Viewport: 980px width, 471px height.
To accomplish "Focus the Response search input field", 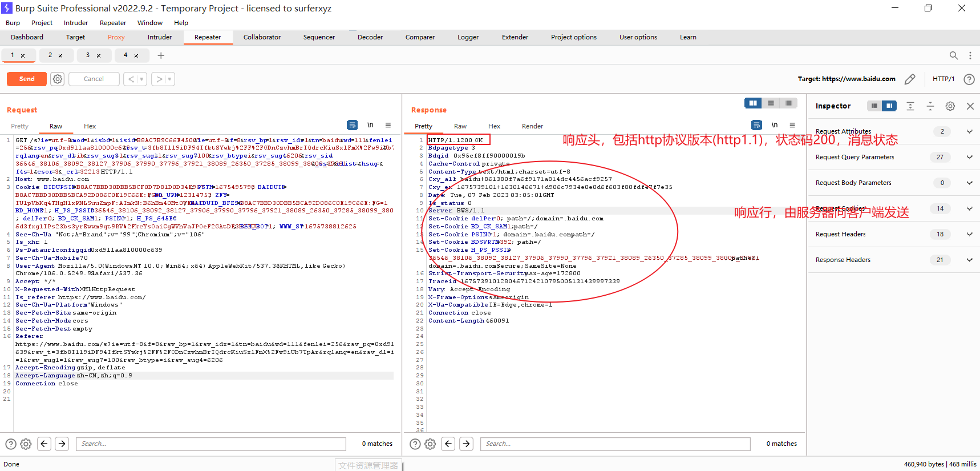I will pyautogui.click(x=615, y=444).
